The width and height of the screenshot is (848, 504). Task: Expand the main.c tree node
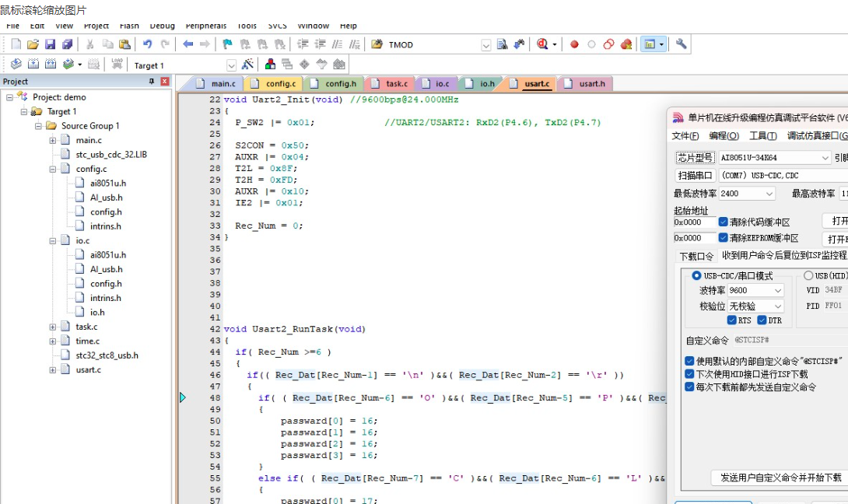point(52,140)
